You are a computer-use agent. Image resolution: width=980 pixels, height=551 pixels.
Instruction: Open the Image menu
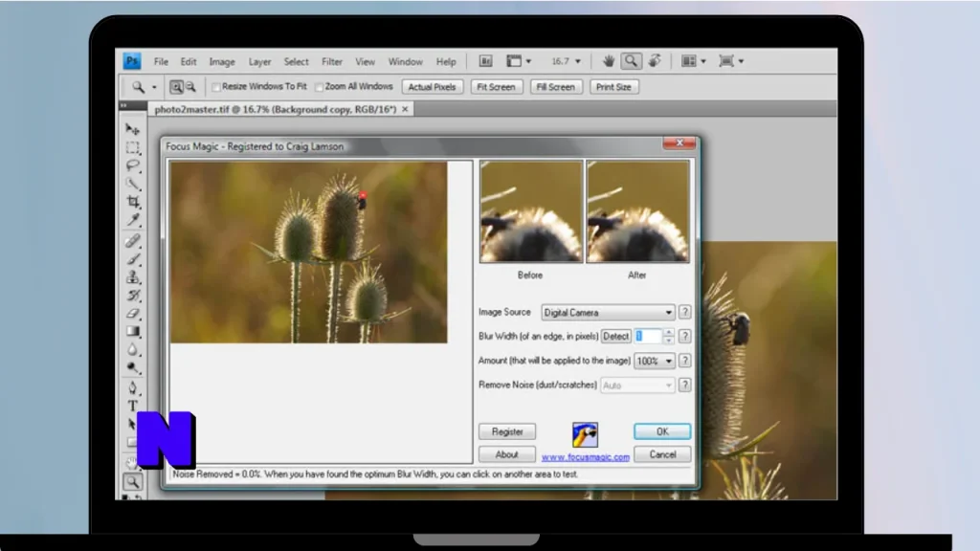pyautogui.click(x=222, y=62)
